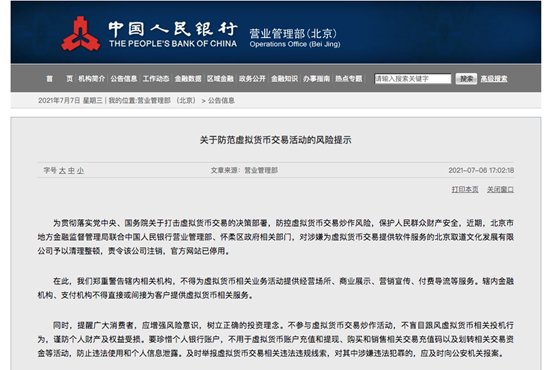Click the 搜索 search button
This screenshot has height=370, width=553.
[x=466, y=79]
